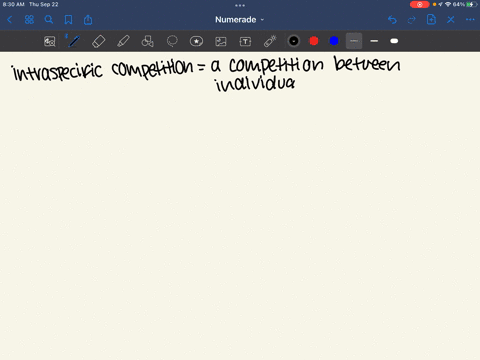Select the thinnest stroke width

click(x=354, y=41)
